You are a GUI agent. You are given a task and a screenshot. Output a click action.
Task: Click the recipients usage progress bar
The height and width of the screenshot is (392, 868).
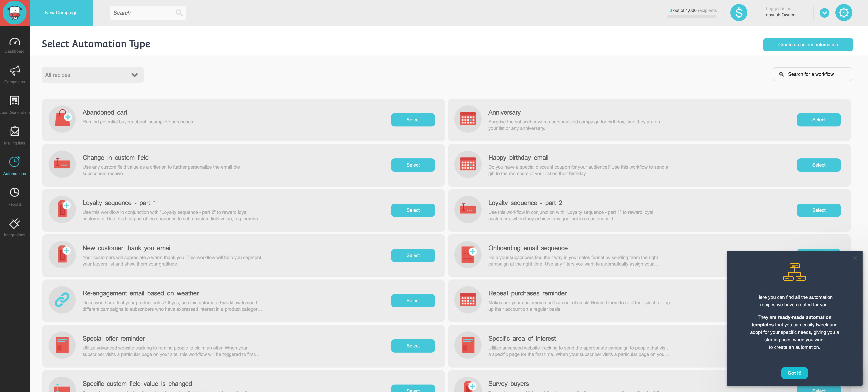[x=691, y=16]
